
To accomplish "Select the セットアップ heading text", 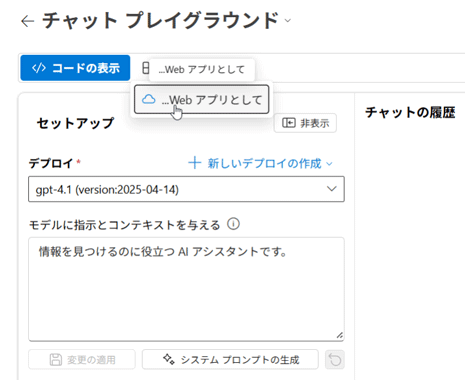I will pos(75,123).
